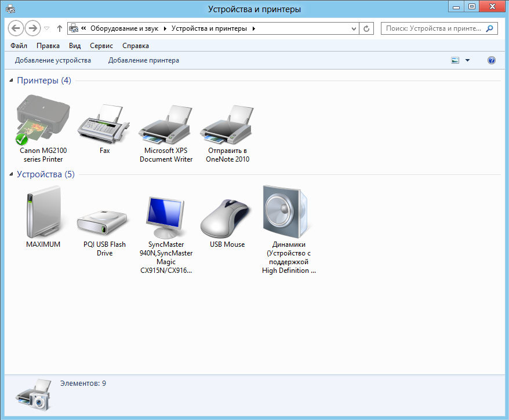Click the Canon MG2100 series Printer label

(x=43, y=155)
